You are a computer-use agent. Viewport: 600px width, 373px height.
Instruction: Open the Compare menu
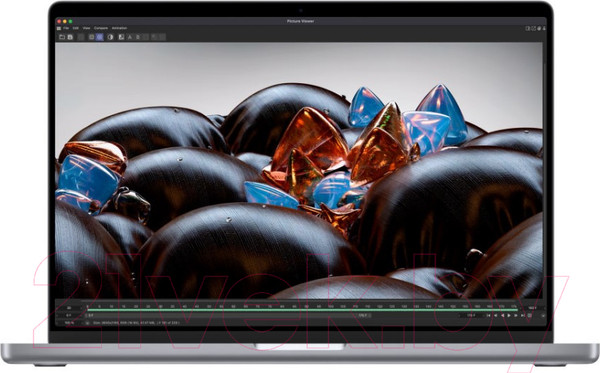pyautogui.click(x=101, y=28)
